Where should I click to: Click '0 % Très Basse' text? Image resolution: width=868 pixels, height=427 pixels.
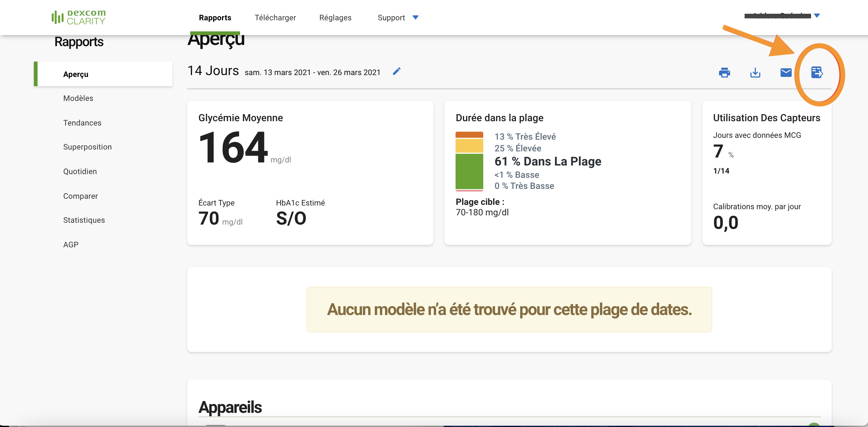point(524,186)
